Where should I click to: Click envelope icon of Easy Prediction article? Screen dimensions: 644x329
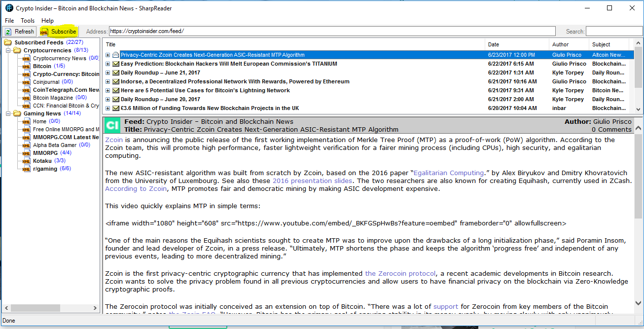click(x=116, y=64)
